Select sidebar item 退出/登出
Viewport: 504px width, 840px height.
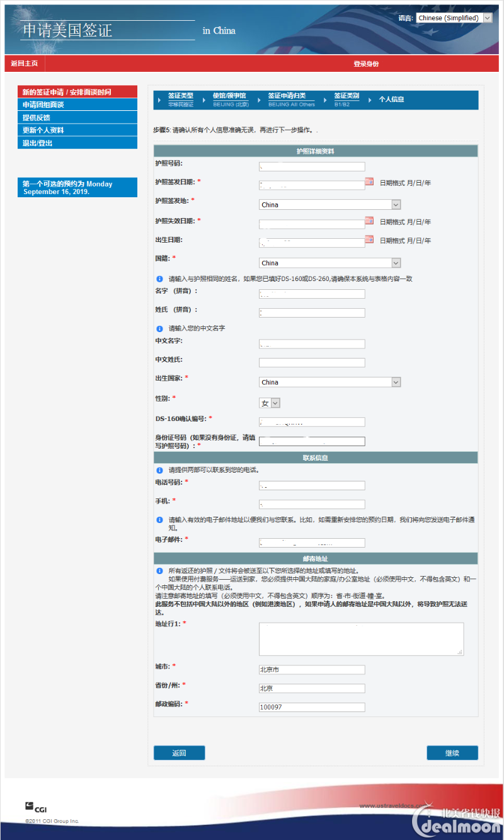[77, 142]
